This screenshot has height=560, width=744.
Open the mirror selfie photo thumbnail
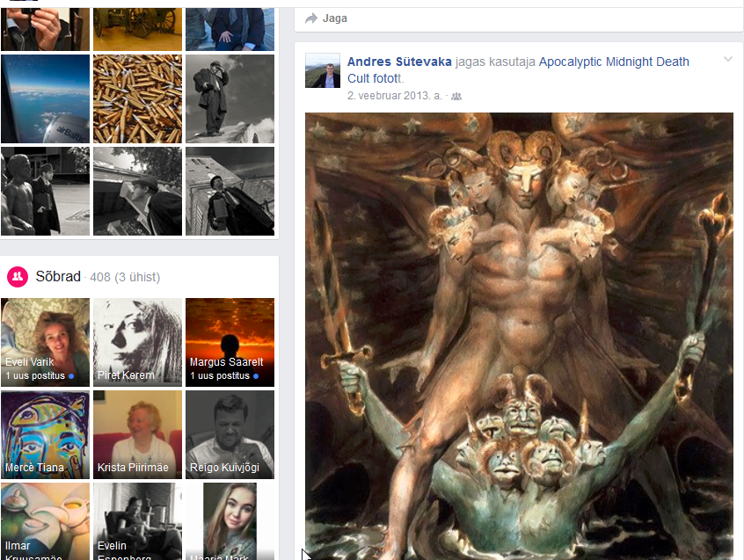click(45, 29)
